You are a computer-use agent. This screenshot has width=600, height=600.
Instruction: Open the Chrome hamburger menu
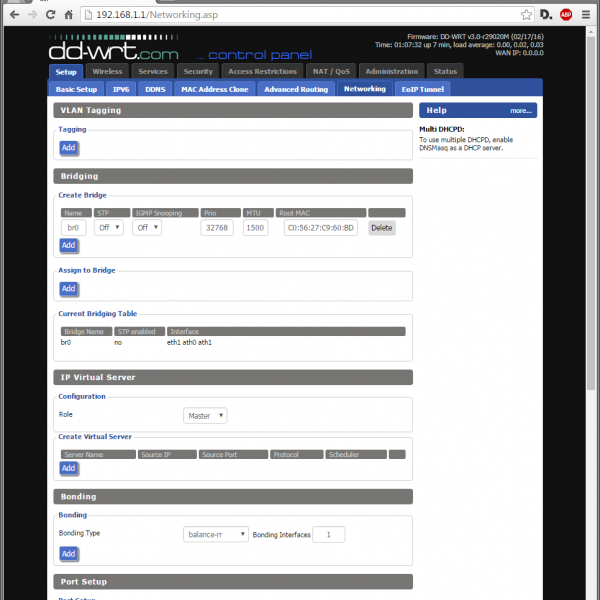click(586, 15)
